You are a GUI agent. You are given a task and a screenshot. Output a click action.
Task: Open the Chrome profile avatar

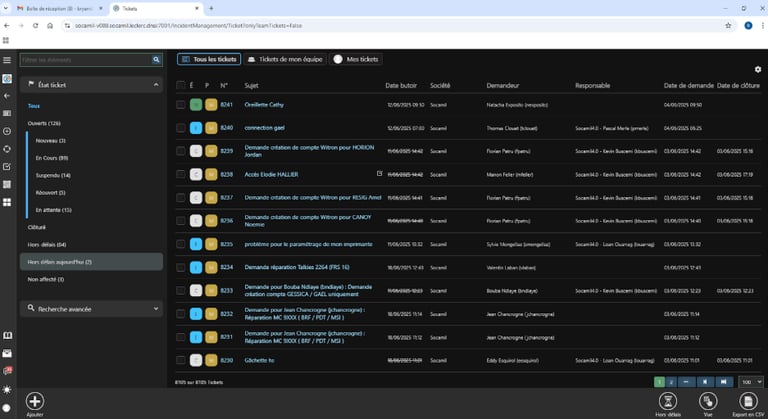pos(748,25)
